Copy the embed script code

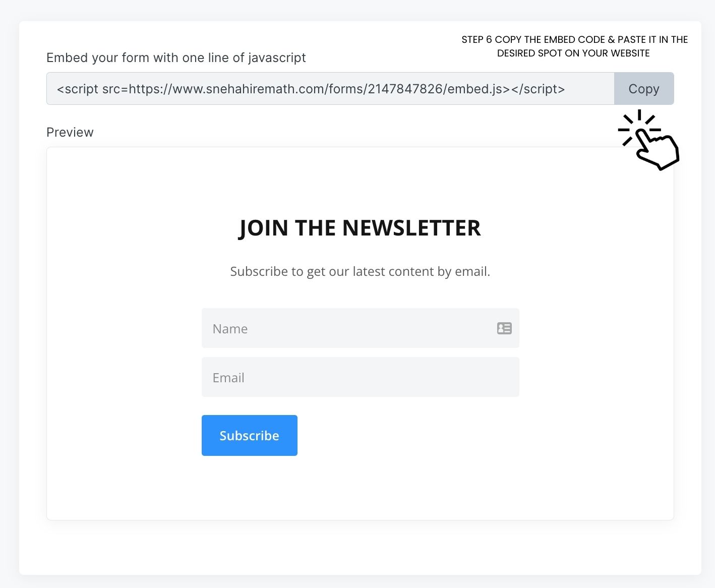click(x=644, y=89)
